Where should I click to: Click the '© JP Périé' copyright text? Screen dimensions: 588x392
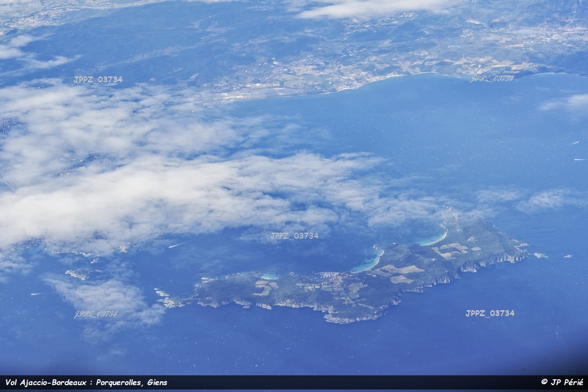(x=562, y=382)
